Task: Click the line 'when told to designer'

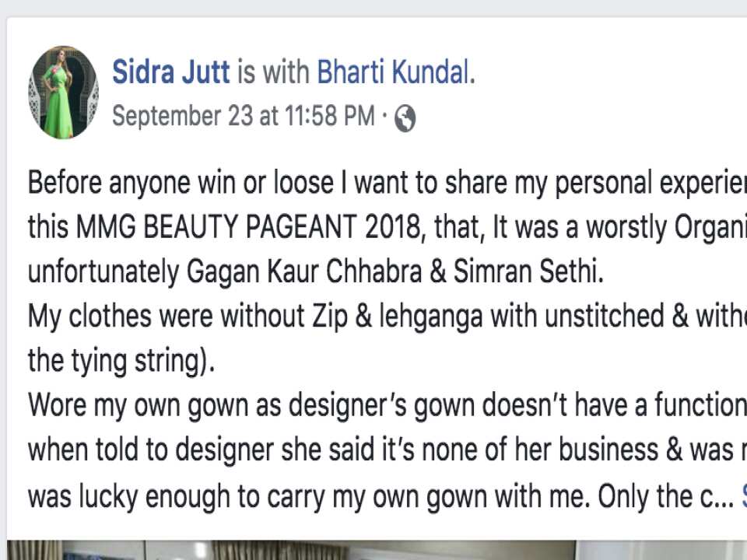Action: (388, 450)
